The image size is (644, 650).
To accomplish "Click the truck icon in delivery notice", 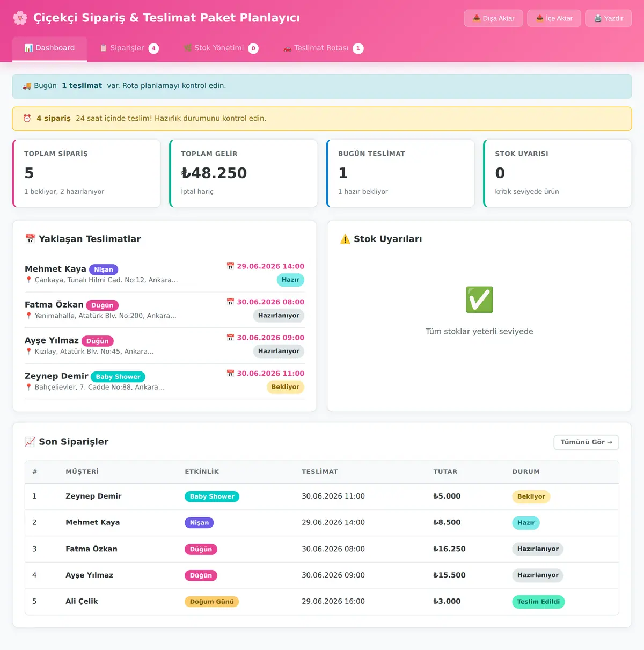I will coord(27,86).
